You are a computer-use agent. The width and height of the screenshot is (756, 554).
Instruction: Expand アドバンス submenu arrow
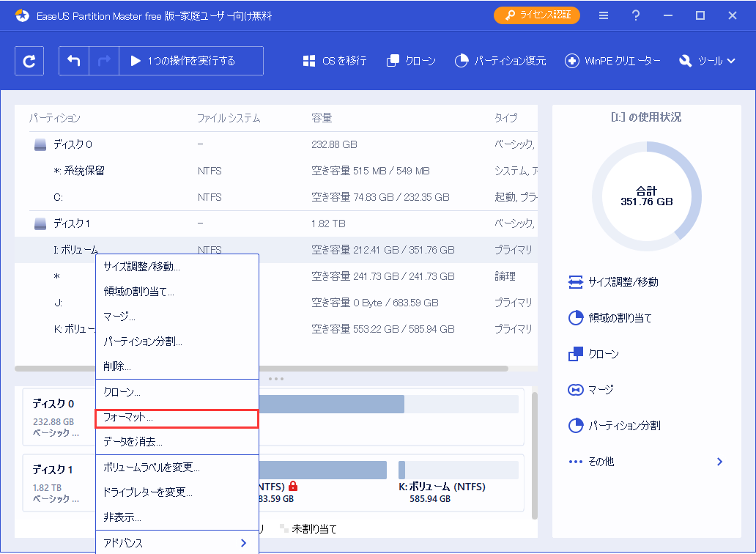click(x=243, y=543)
